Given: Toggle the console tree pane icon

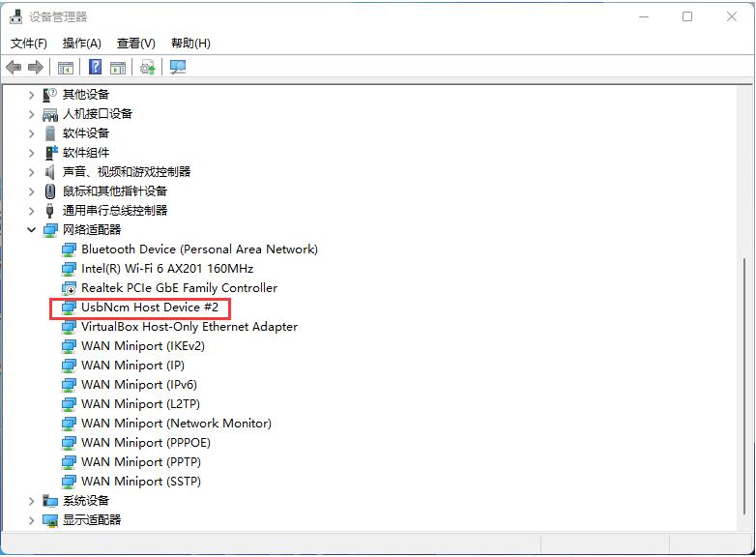Looking at the screenshot, I should point(65,68).
